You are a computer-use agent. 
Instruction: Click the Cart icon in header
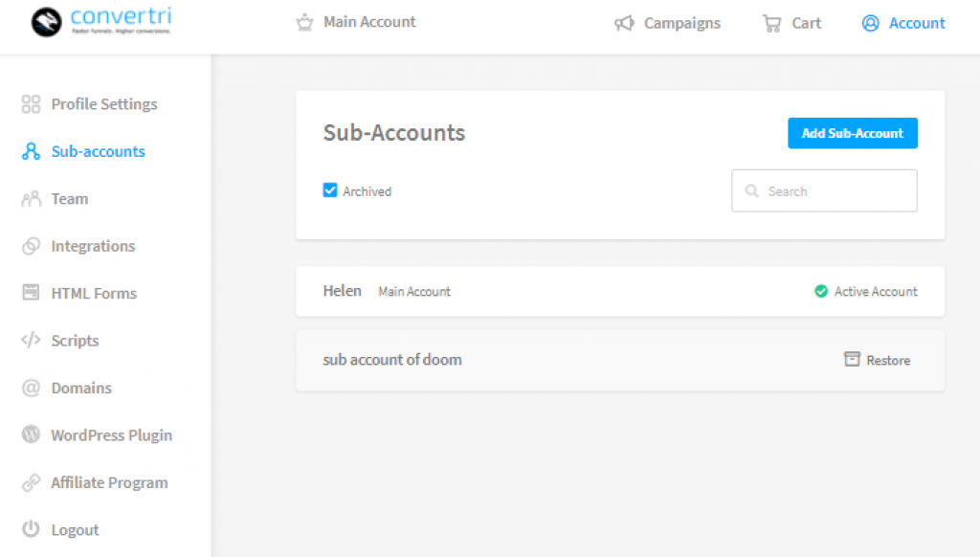[771, 23]
